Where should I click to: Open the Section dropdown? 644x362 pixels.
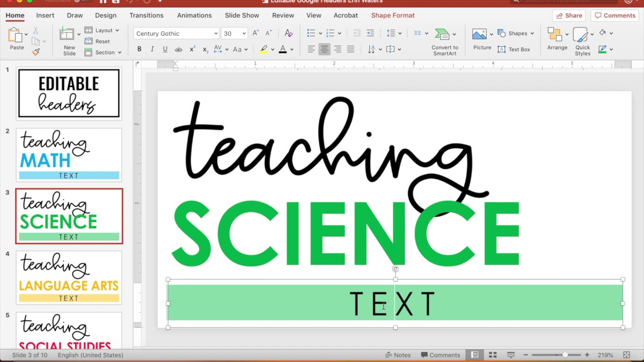(x=103, y=52)
